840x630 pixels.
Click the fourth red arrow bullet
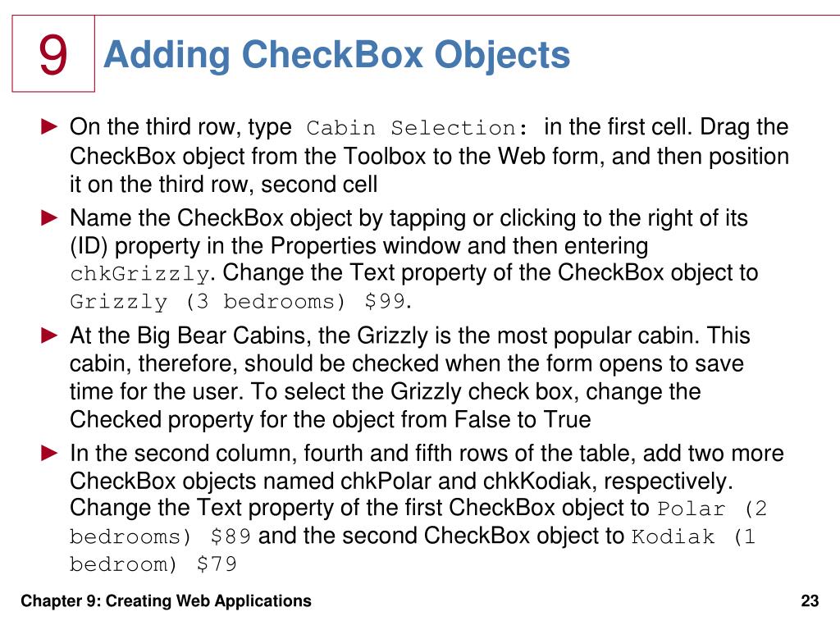click(49, 453)
